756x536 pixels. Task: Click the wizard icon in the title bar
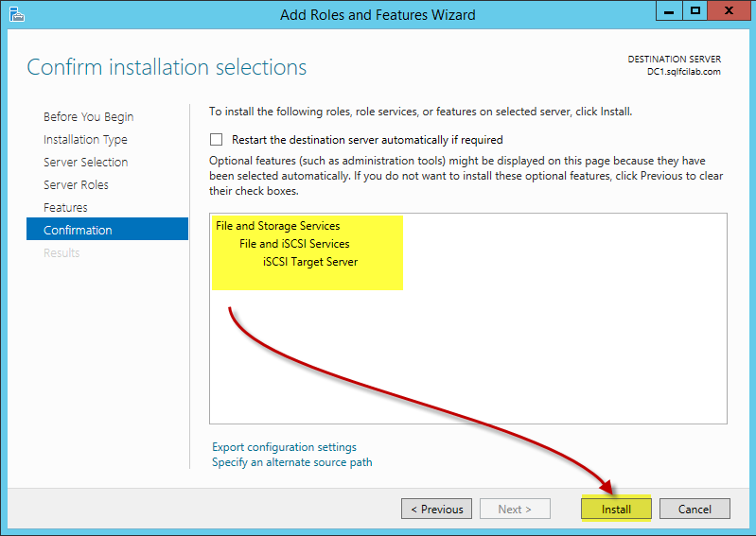[16, 14]
